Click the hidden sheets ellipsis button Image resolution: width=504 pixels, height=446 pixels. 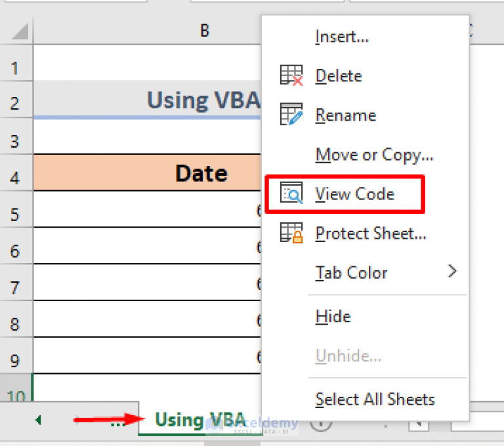coord(117,424)
